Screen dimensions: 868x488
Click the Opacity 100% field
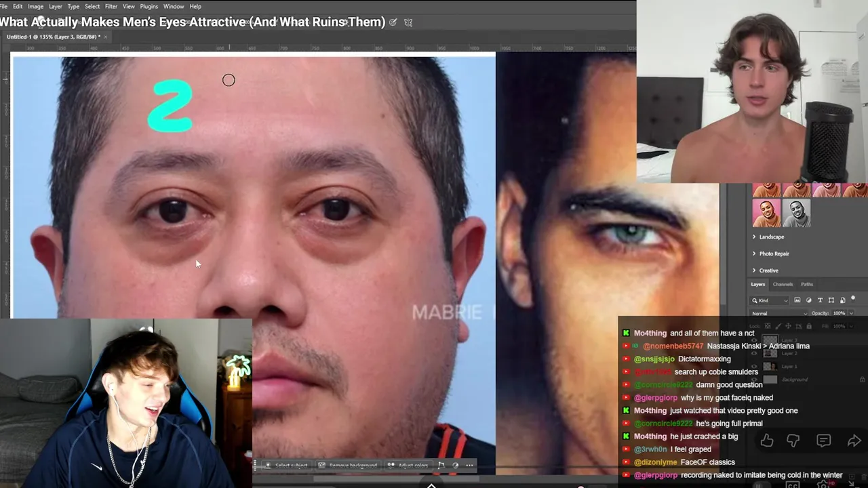coord(839,313)
